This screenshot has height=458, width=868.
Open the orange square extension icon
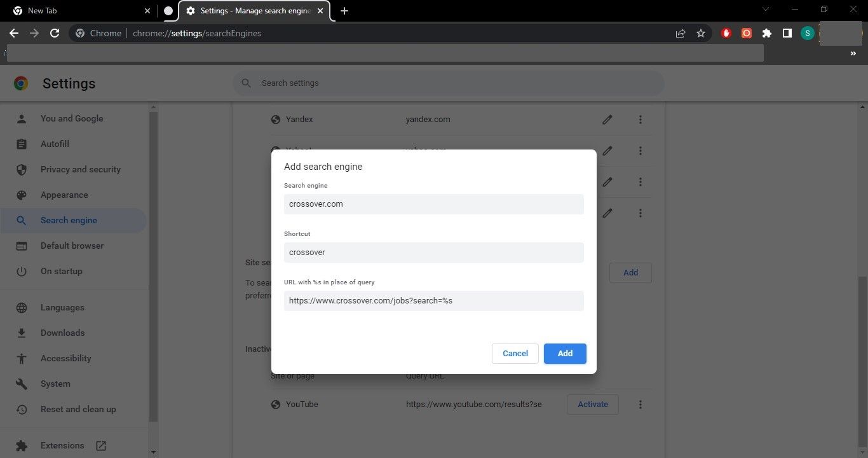(x=747, y=33)
